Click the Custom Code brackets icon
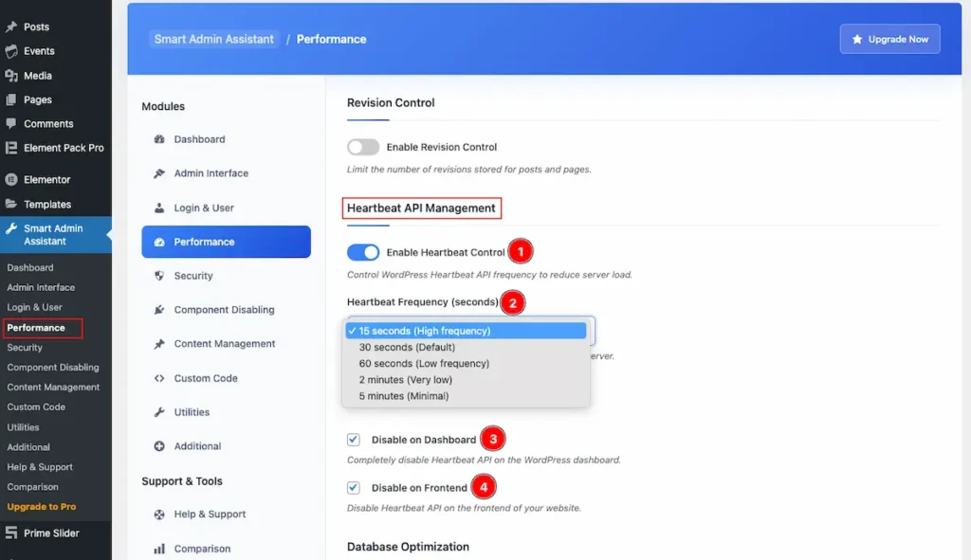 click(x=159, y=378)
